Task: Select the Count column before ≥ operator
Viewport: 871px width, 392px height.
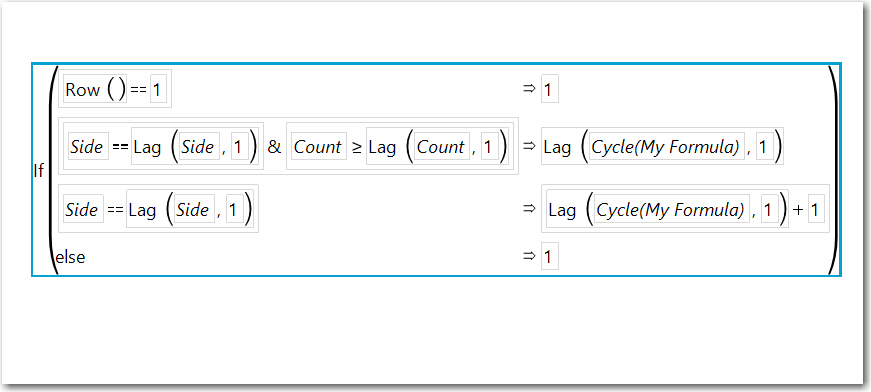Action: [x=318, y=147]
